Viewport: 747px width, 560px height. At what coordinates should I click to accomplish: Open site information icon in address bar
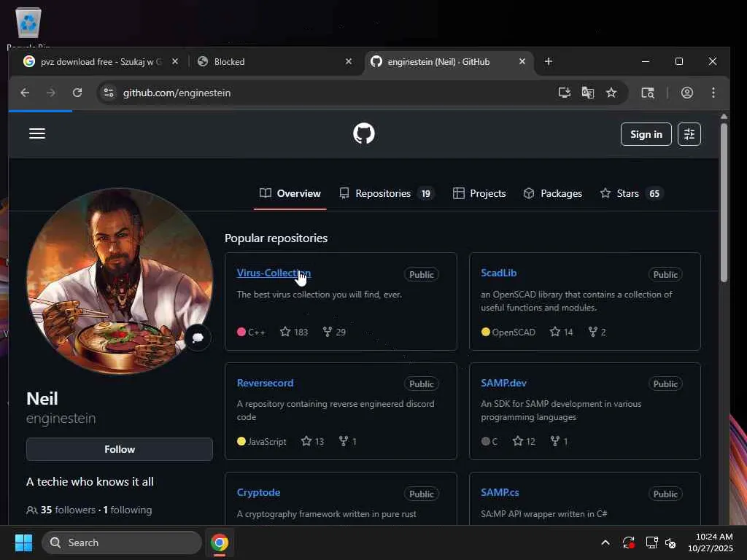point(109,93)
